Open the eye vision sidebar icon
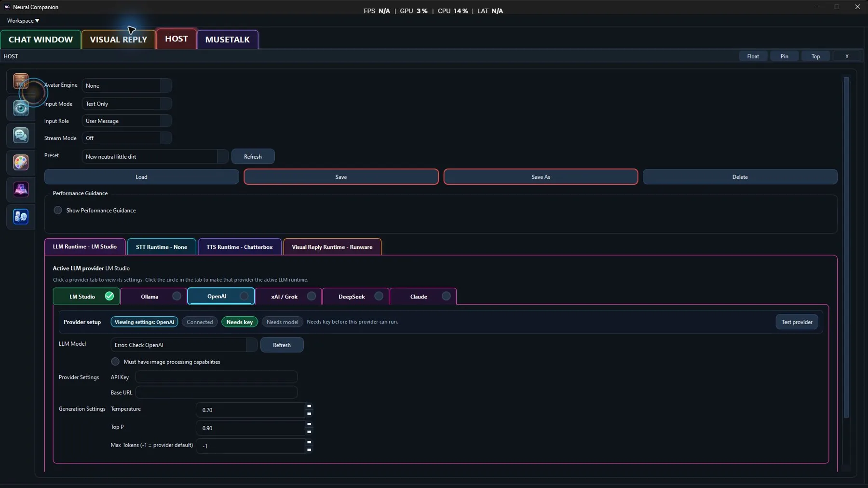 pyautogui.click(x=21, y=108)
